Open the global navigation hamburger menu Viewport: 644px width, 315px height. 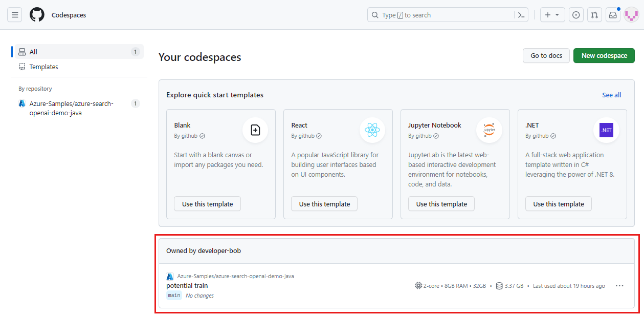(x=14, y=14)
